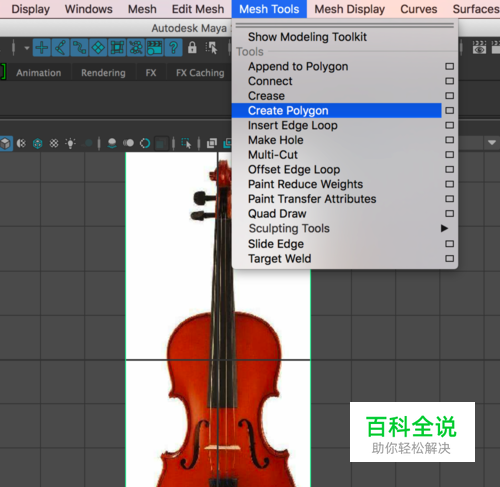The width and height of the screenshot is (500, 487).
Task: Switch to the Rendering shelf tab
Action: click(x=103, y=73)
